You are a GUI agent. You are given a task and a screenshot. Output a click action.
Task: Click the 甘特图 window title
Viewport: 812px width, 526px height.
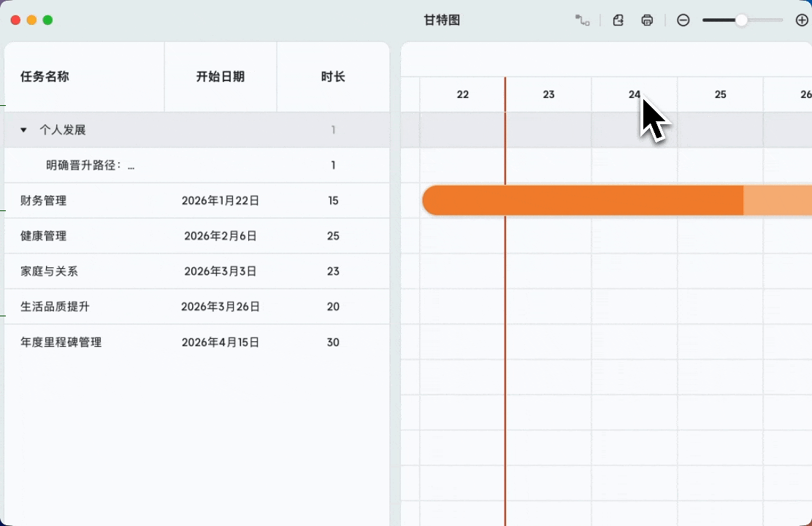tap(442, 20)
